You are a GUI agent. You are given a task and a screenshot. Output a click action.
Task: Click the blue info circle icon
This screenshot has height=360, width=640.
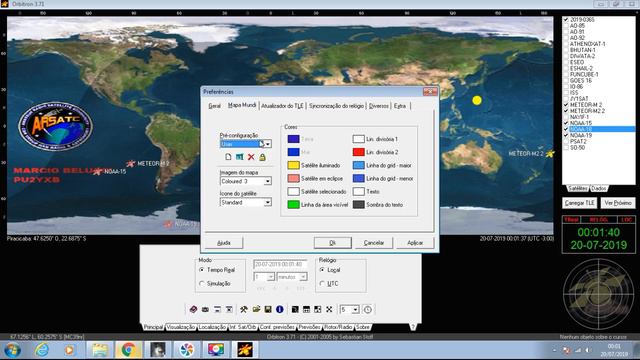[280, 309]
